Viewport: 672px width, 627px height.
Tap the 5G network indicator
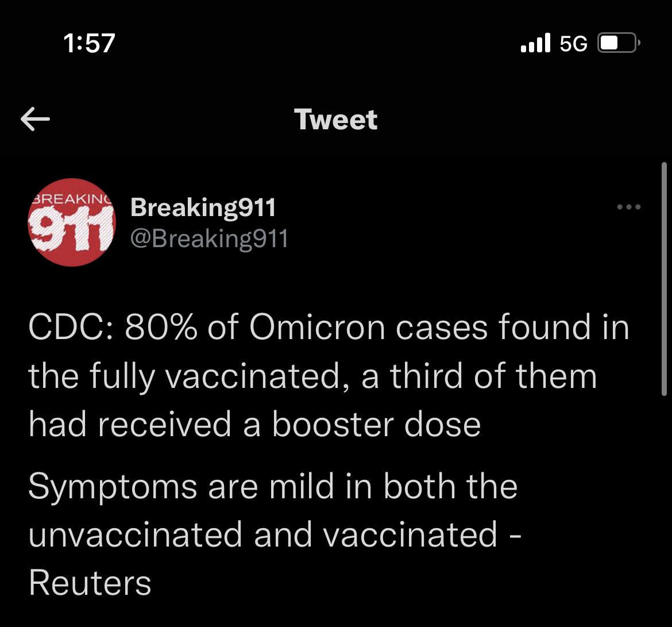(573, 43)
